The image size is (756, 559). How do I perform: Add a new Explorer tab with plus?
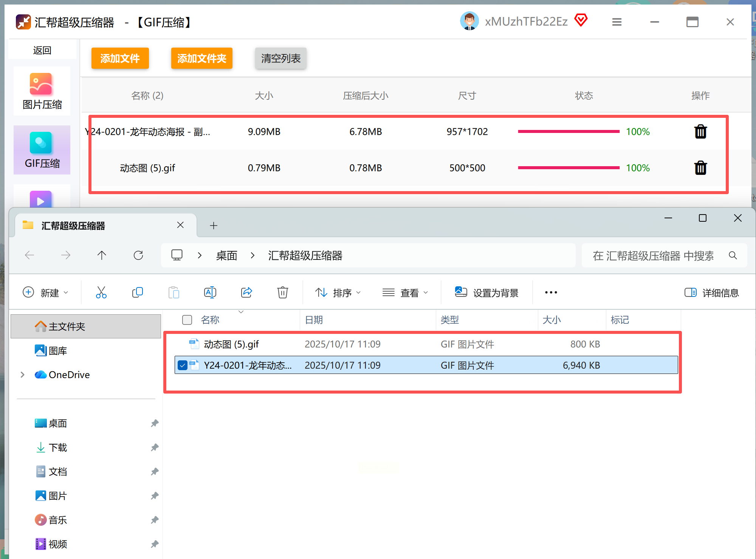click(214, 225)
